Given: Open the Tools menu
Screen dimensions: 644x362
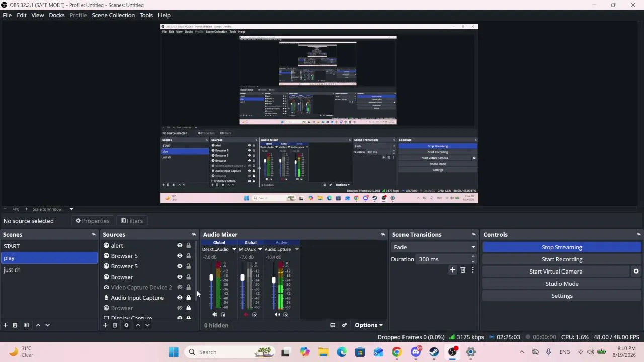Looking at the screenshot, I should click(146, 15).
